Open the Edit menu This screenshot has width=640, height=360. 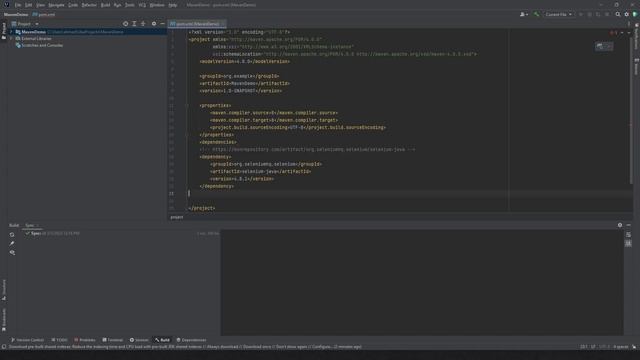[x=29, y=5]
